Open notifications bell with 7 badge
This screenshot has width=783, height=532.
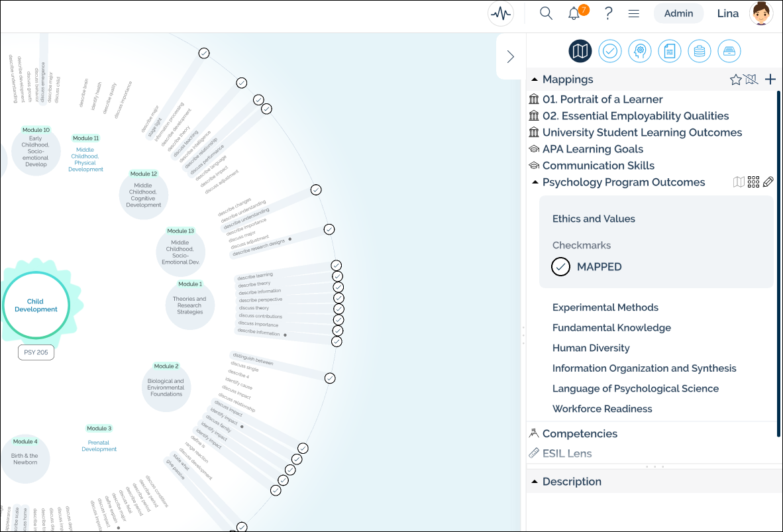(574, 13)
